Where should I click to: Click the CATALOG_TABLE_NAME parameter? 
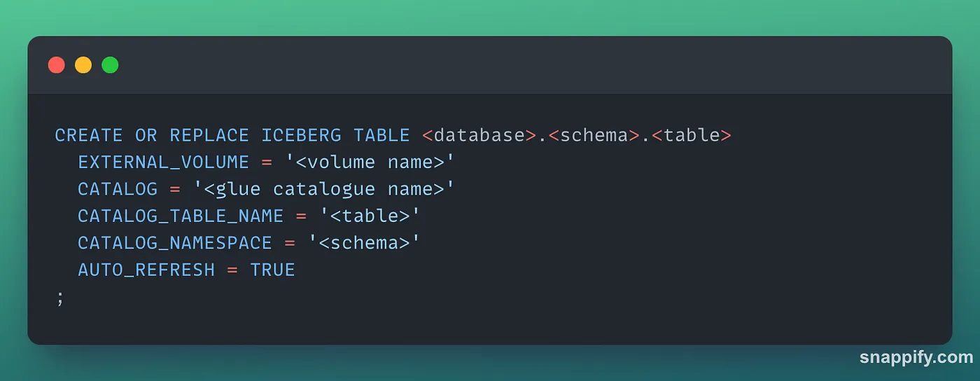(181, 216)
